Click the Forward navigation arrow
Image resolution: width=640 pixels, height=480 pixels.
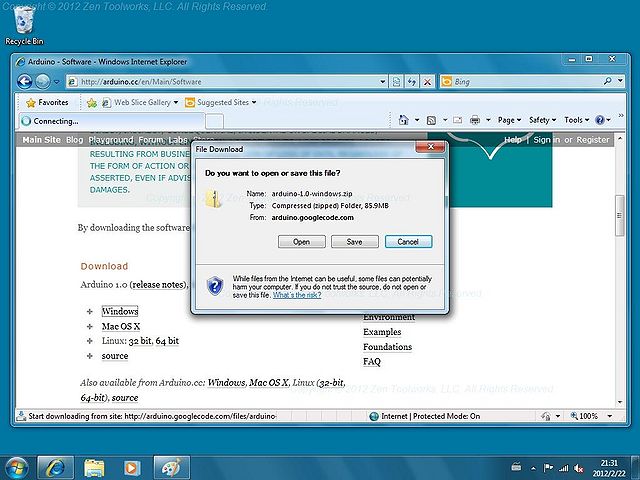click(42, 82)
